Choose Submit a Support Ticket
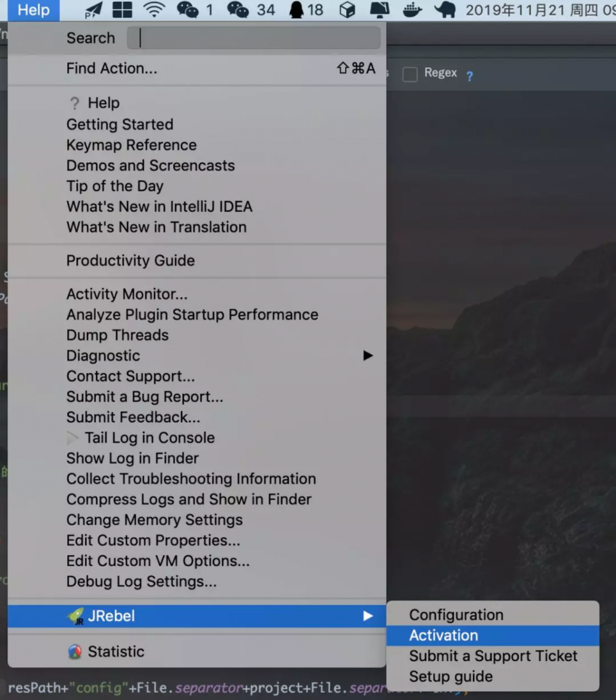 (x=493, y=656)
